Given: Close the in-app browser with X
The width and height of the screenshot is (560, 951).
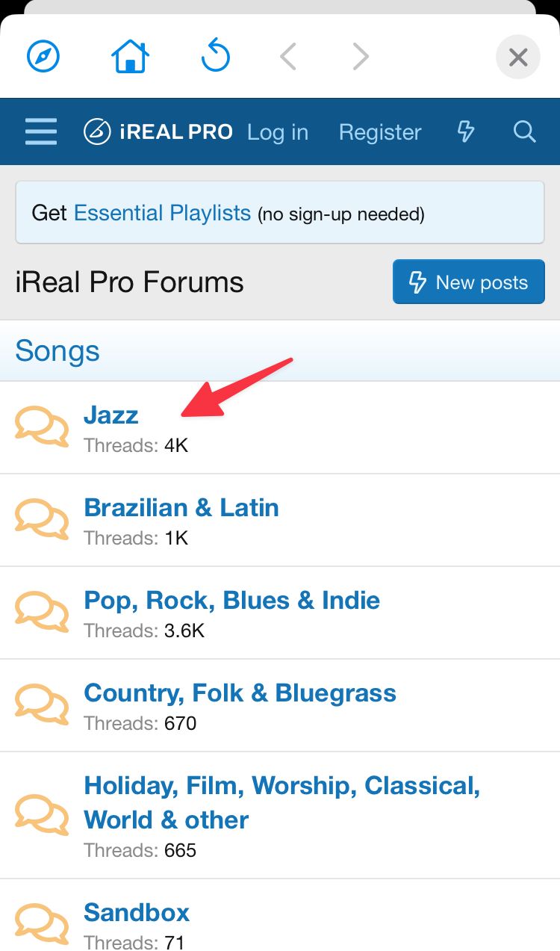Looking at the screenshot, I should 518,57.
